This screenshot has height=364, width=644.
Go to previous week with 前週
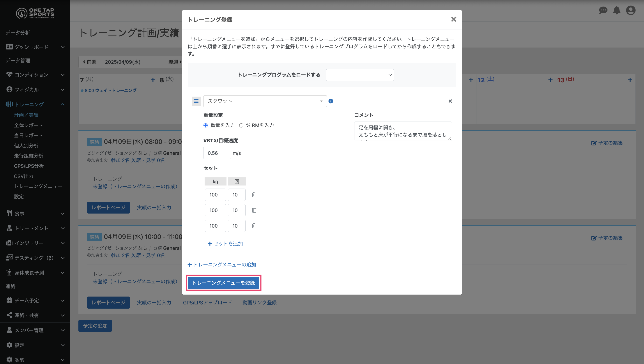click(90, 62)
